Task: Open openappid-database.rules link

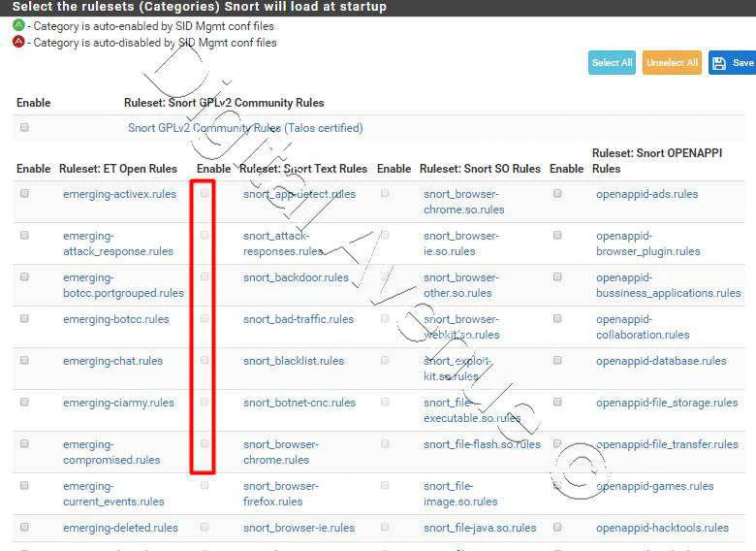Action: [661, 361]
